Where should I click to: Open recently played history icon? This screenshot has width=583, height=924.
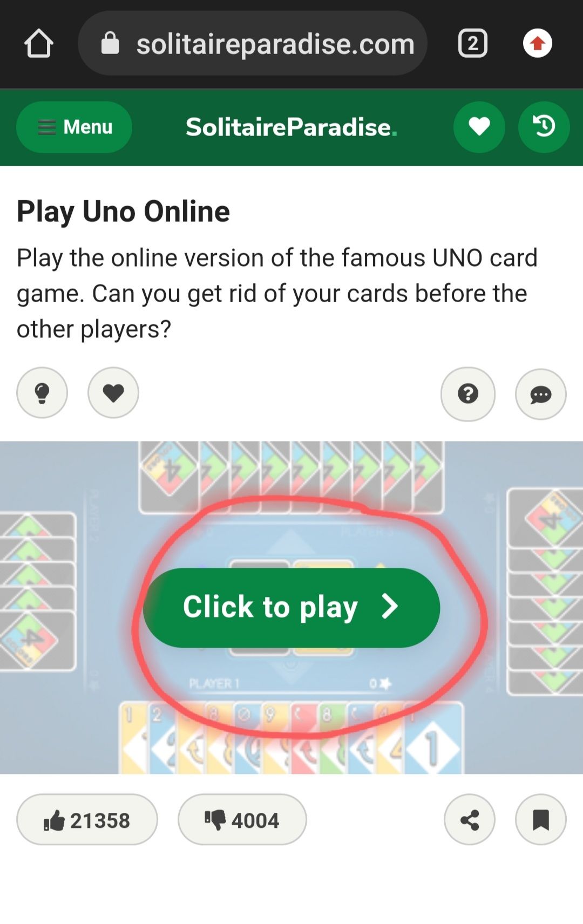tap(544, 127)
